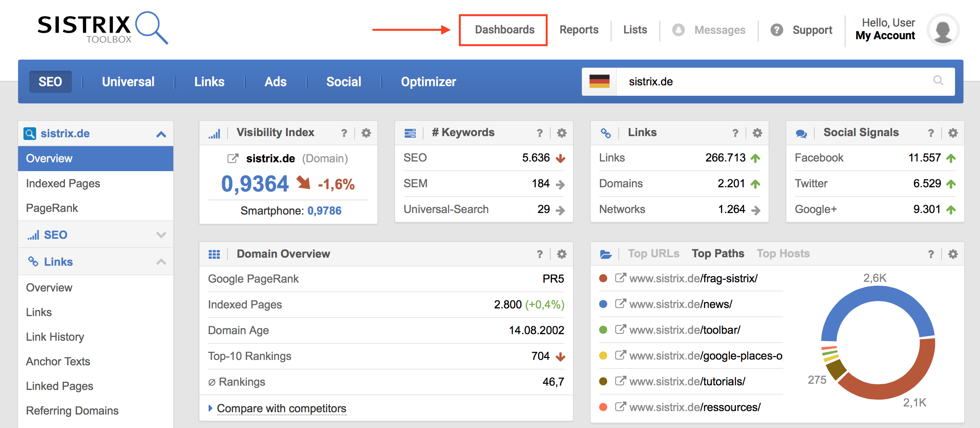Open the Optimizer navigation tab

428,82
